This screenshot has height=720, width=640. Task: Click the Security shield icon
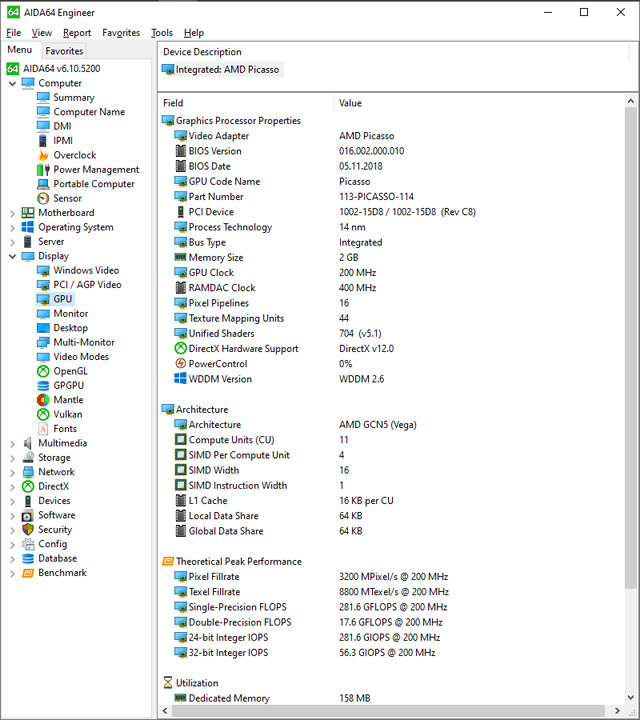point(28,529)
